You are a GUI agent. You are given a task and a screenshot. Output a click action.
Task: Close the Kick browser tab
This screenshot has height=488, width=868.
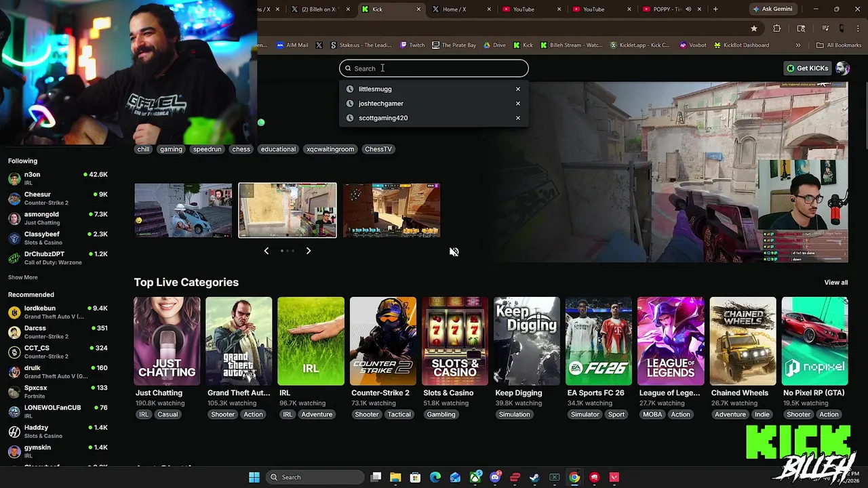click(418, 9)
